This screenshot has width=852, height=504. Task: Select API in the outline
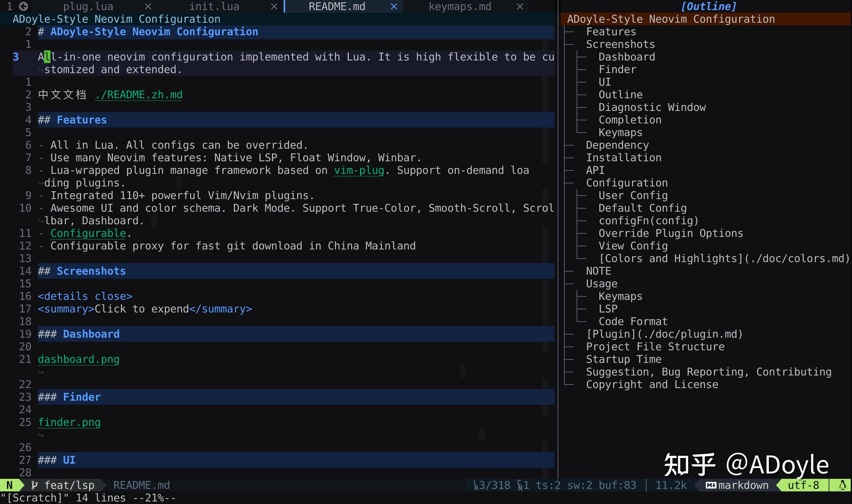[x=595, y=170]
